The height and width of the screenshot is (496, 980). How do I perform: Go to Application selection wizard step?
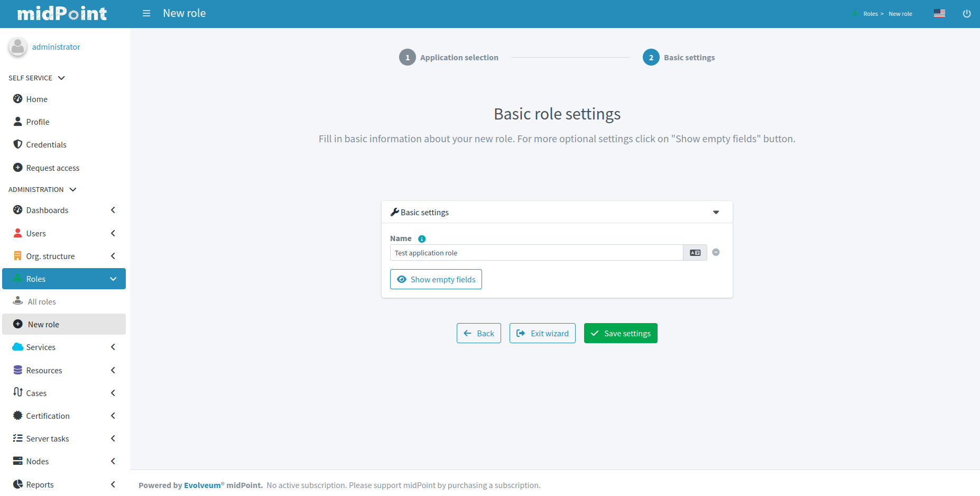449,57
